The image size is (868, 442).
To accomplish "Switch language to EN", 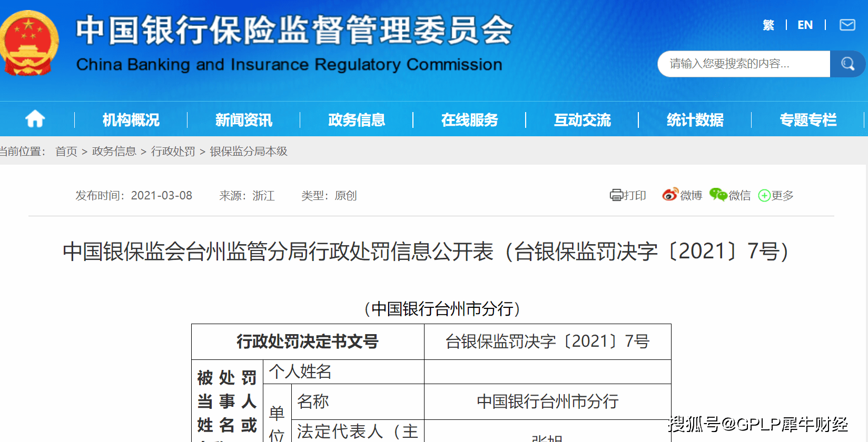I will coord(805,25).
